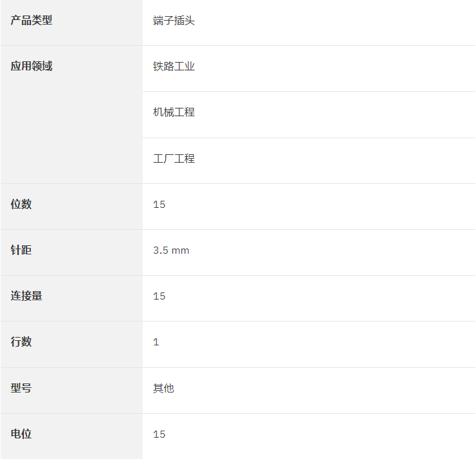
Task: Click the 位数 label
Action: point(21,204)
